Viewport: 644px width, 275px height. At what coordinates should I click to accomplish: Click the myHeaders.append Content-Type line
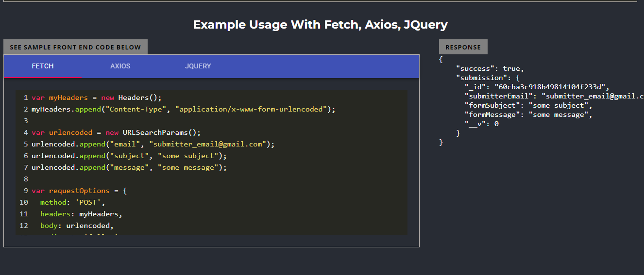[184, 109]
